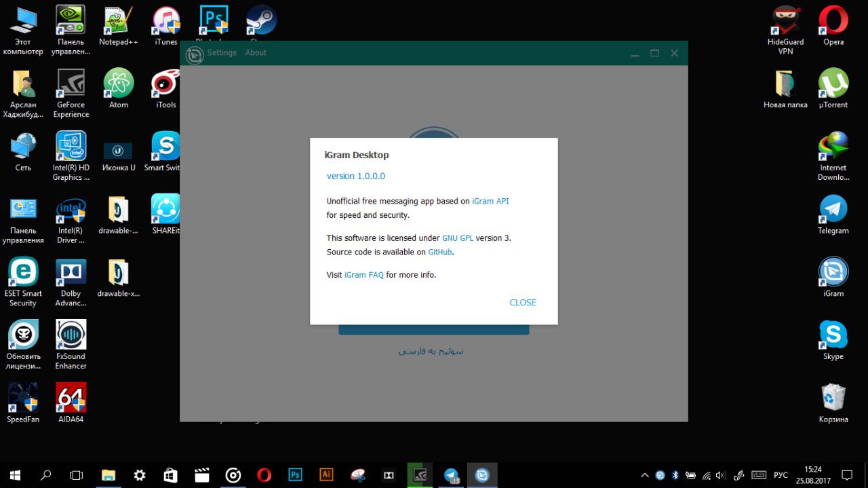Image resolution: width=868 pixels, height=488 pixels.
Task: Click the Persian language switch link
Action: (431, 351)
